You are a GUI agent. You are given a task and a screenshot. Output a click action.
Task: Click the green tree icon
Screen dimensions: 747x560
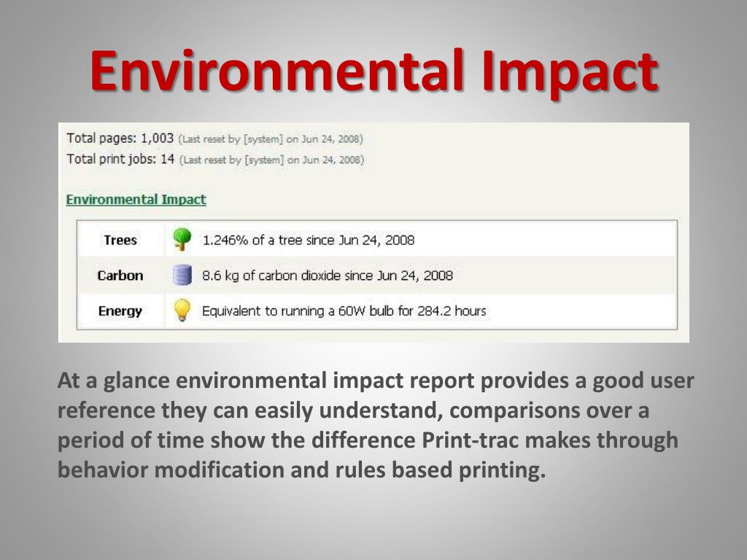click(x=182, y=239)
